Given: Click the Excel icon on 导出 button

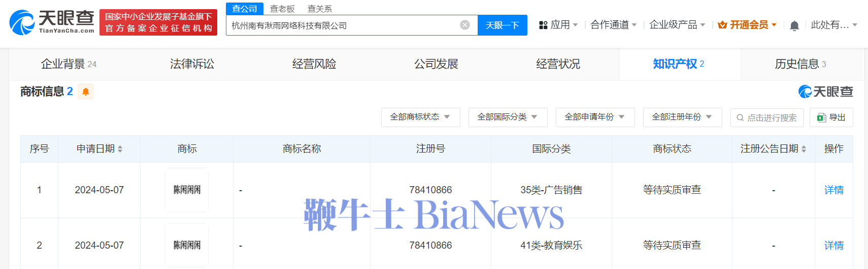Looking at the screenshot, I should (x=821, y=117).
